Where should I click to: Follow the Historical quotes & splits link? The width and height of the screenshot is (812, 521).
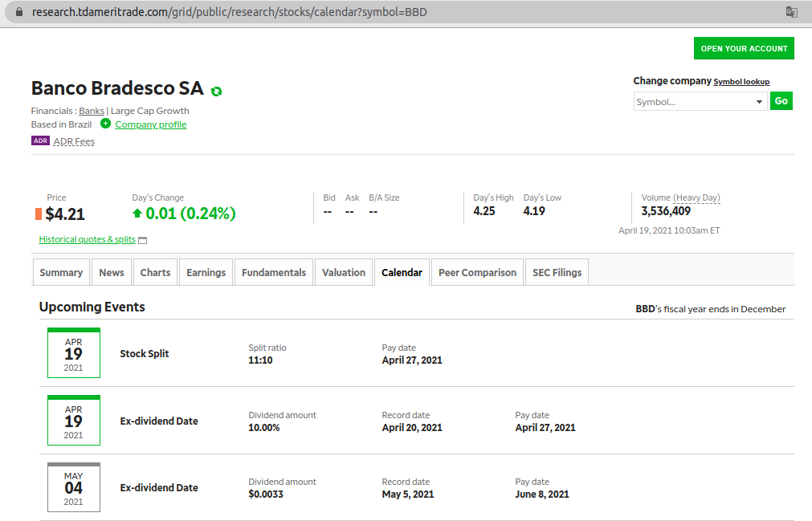tap(87, 239)
